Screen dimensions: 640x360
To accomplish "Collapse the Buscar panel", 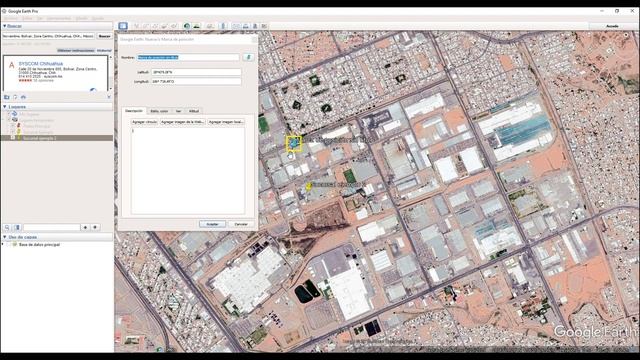I will click(x=4, y=26).
